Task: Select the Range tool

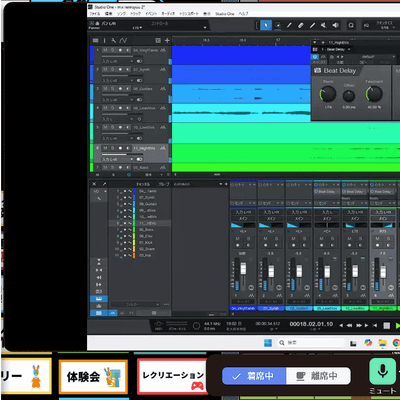Action: (277, 25)
